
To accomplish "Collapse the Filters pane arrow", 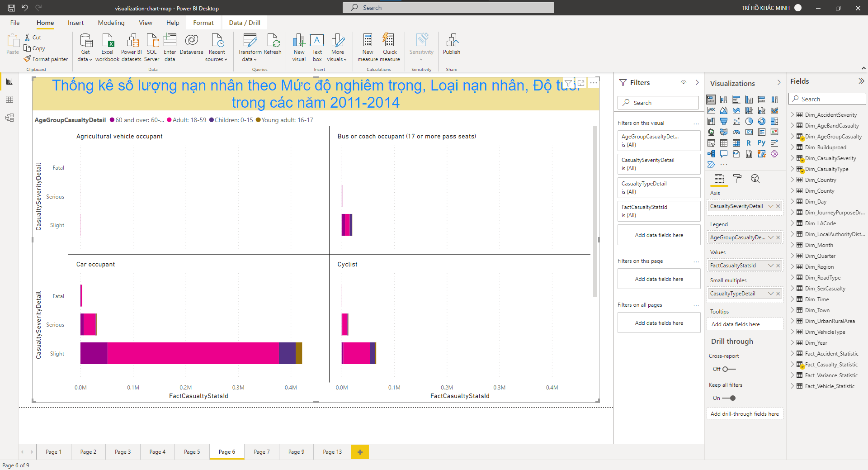I will 697,82.
